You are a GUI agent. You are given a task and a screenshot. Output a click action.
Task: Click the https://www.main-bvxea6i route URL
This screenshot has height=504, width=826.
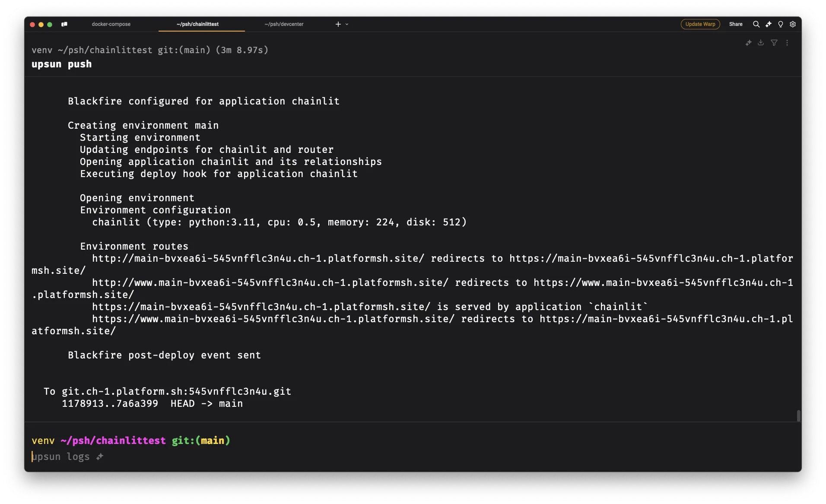click(273, 319)
